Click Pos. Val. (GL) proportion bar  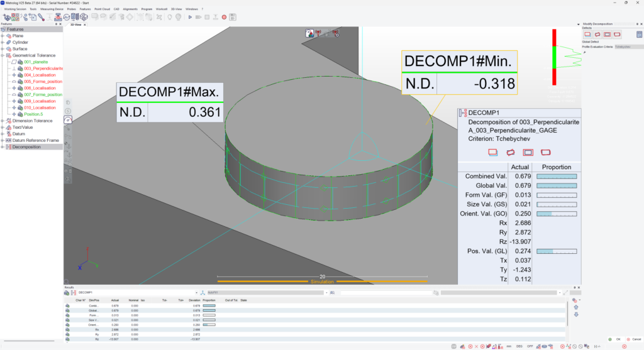(557, 251)
